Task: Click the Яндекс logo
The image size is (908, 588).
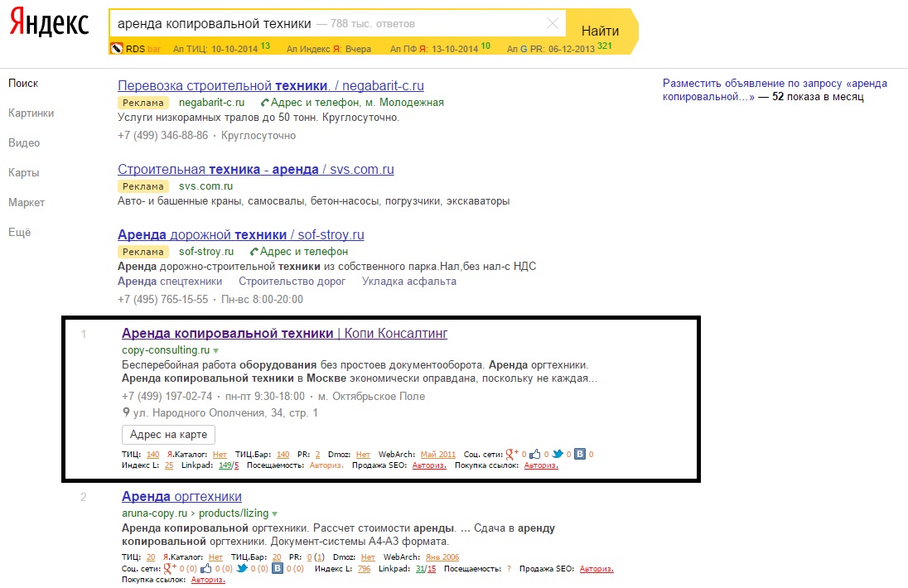Action: click(x=49, y=22)
